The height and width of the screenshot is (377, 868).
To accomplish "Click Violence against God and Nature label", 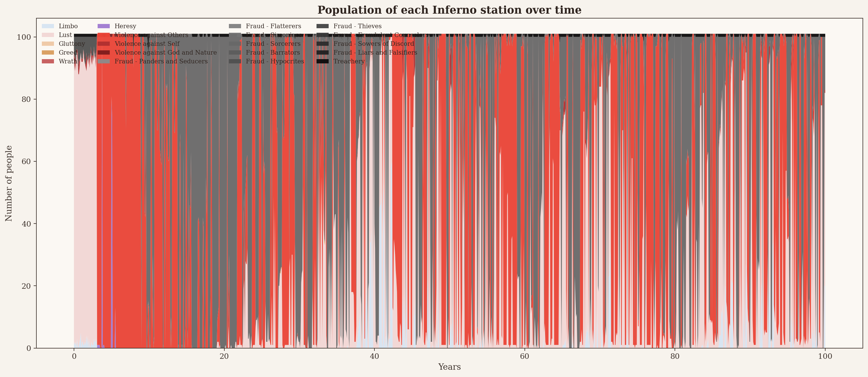I will 166,52.
